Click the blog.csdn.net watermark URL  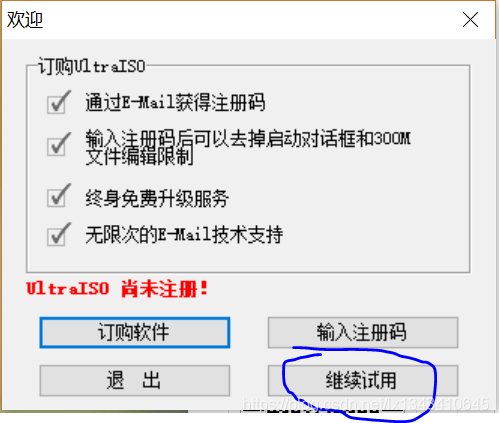pos(366,404)
